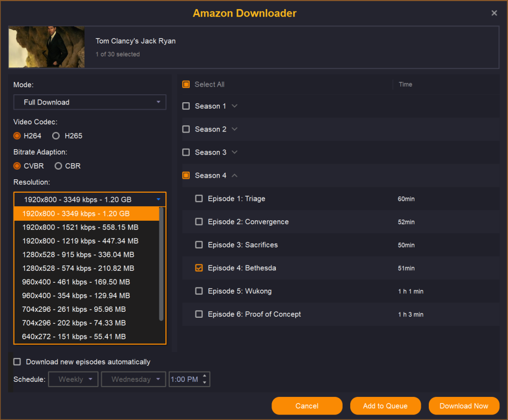The width and height of the screenshot is (508, 420).
Task: Check the Season 3 checkbox
Action: tap(186, 152)
